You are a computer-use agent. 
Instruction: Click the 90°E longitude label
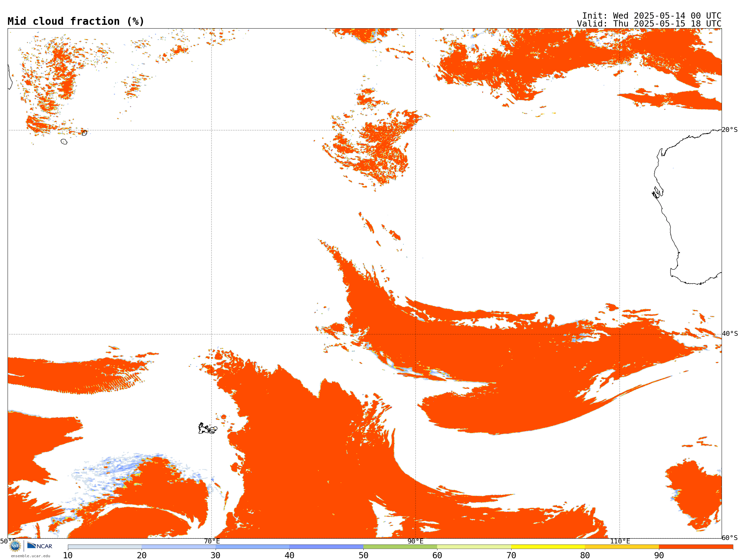coord(415,541)
